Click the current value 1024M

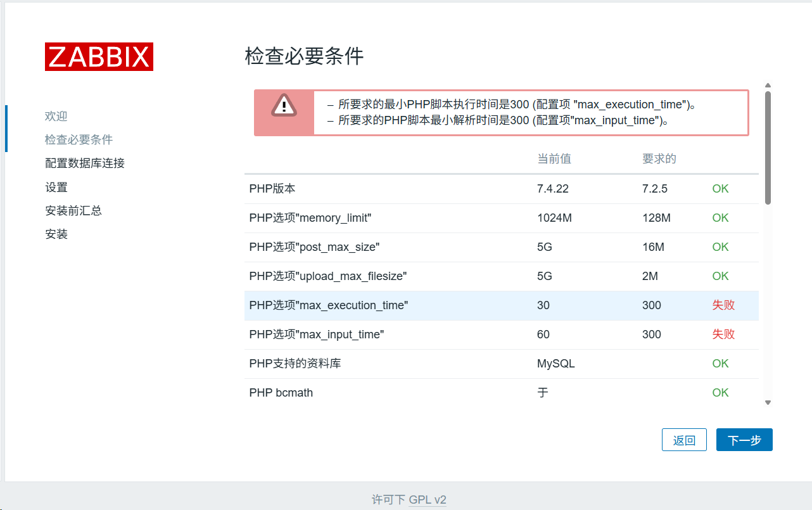554,218
